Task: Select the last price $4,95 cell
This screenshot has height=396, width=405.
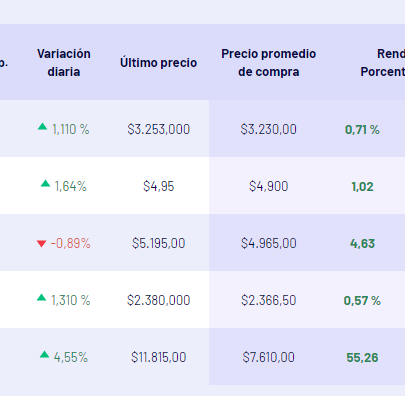Action: coord(159,186)
